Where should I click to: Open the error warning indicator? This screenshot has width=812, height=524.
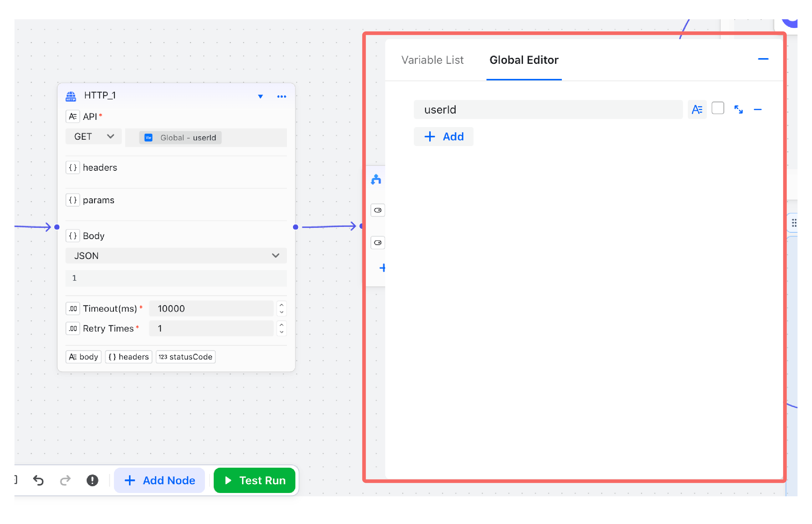[x=92, y=480]
